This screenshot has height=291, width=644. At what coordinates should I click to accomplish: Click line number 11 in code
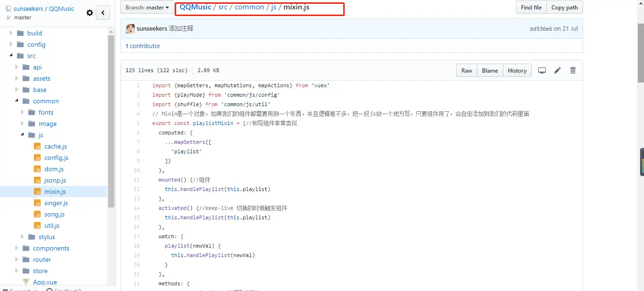click(136, 180)
